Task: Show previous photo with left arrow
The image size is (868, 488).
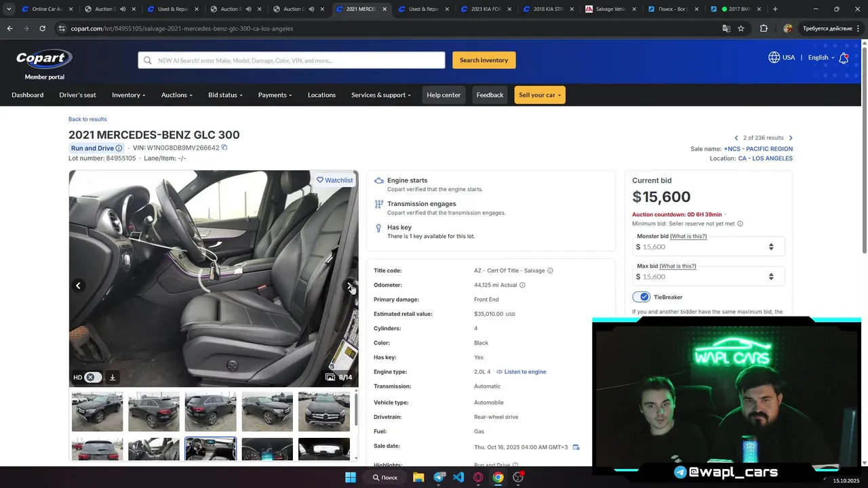Action: coord(78,286)
